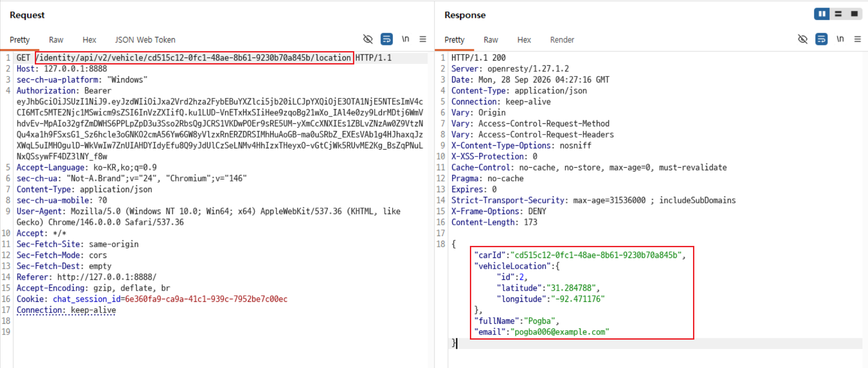Open the JSON Web Token tab

pos(145,40)
